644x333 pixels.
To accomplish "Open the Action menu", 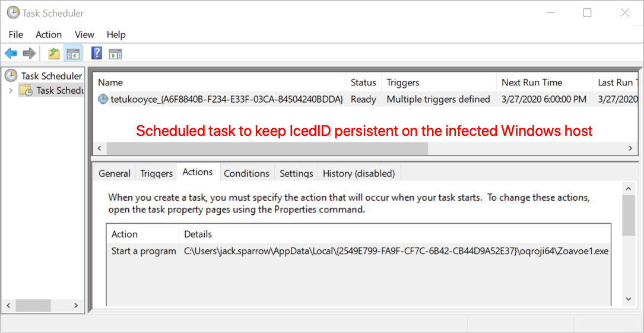I will pos(49,34).
